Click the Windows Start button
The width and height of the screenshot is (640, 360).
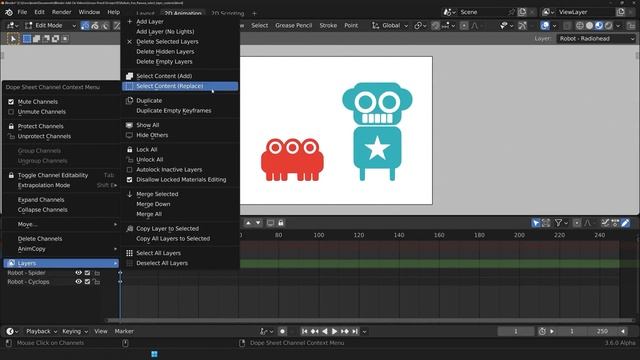click(x=154, y=354)
